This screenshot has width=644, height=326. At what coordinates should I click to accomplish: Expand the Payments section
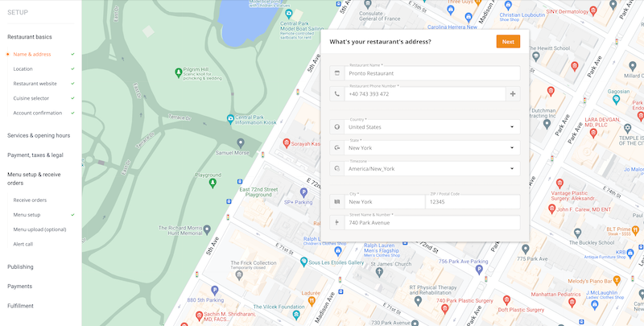click(19, 287)
